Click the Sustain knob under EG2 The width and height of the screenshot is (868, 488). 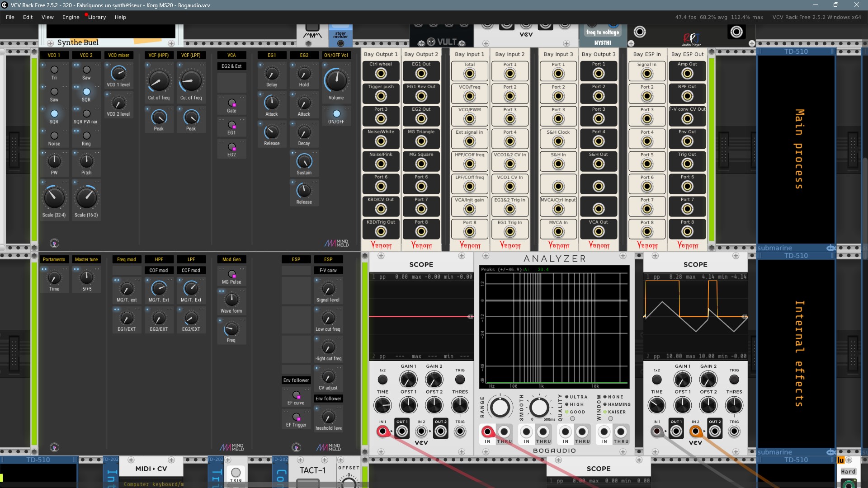click(x=304, y=161)
